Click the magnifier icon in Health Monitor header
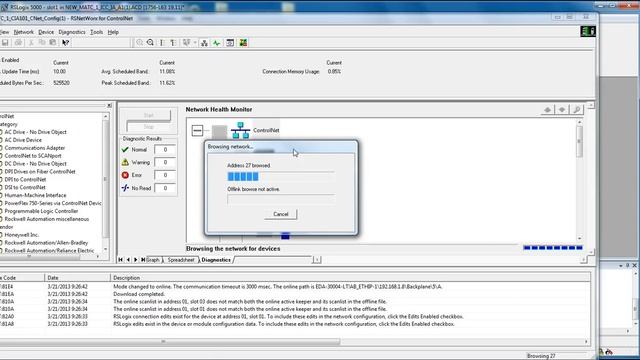 [x=577, y=109]
